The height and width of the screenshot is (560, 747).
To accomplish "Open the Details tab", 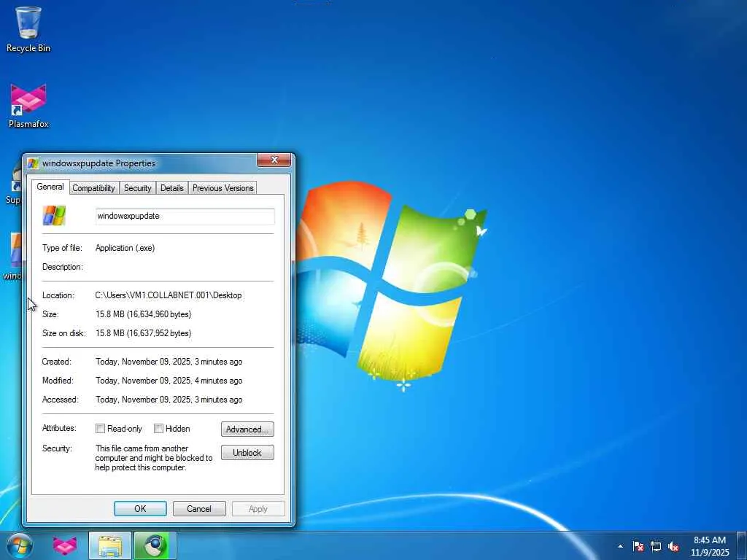I will tap(172, 188).
